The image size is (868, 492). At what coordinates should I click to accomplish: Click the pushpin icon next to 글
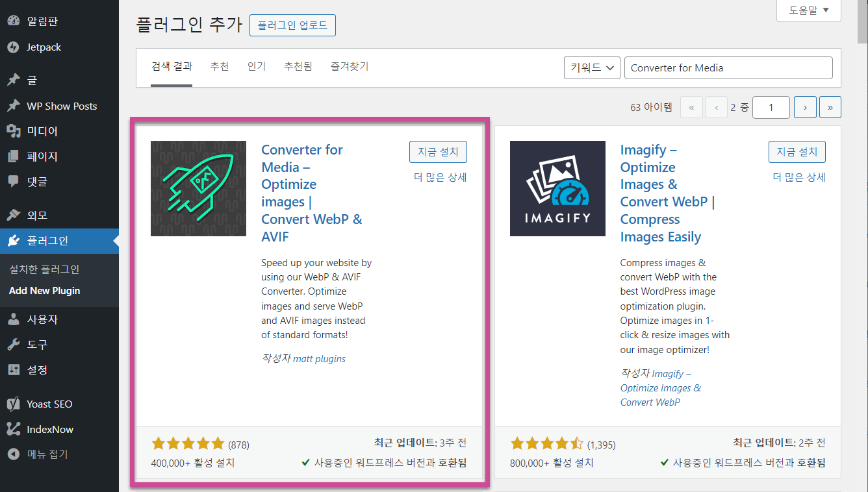(14, 80)
